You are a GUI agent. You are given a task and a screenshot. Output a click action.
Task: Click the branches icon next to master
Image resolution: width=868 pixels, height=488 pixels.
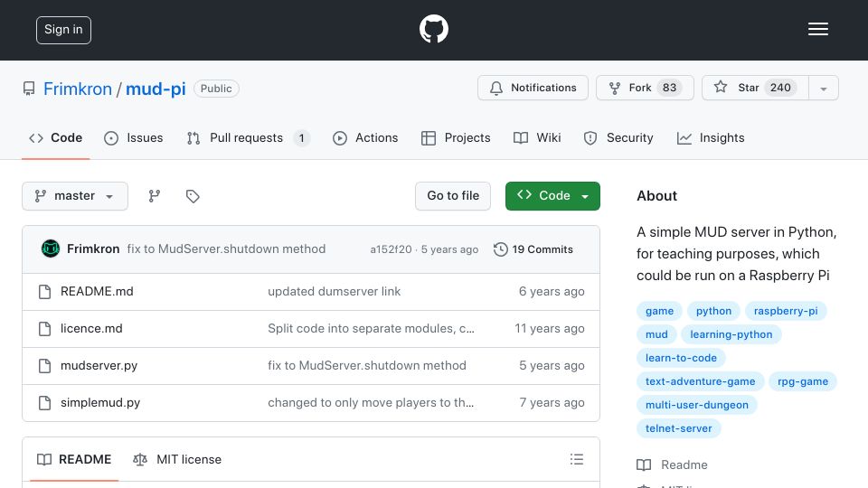pyautogui.click(x=155, y=196)
